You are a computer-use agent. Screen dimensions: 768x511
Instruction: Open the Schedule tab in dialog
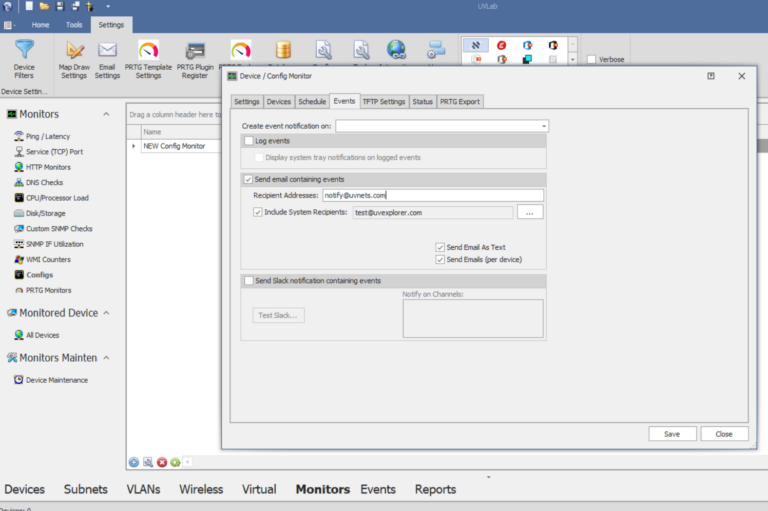312,101
